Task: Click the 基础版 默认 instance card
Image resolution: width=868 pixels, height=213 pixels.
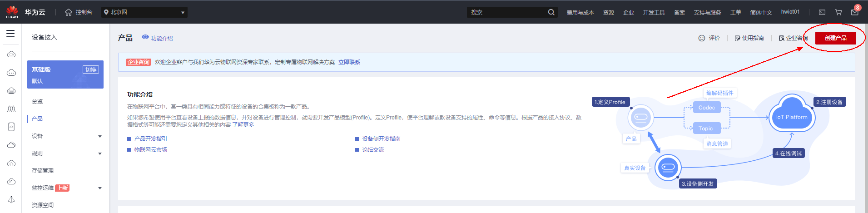Action: click(x=65, y=74)
